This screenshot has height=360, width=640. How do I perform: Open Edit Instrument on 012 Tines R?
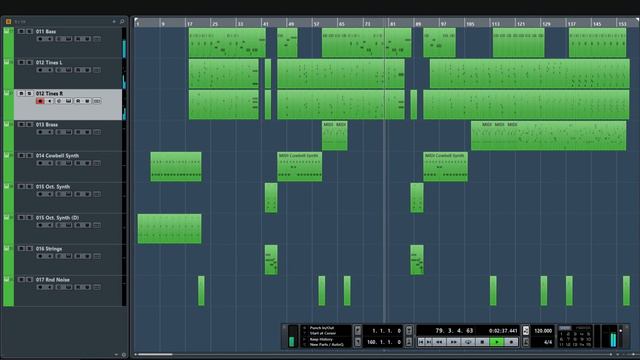coord(59,101)
